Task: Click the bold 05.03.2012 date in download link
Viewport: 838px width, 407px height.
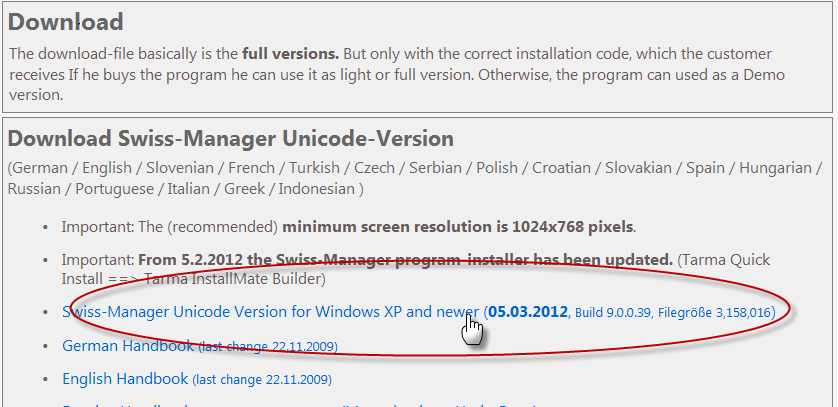Action: click(528, 311)
